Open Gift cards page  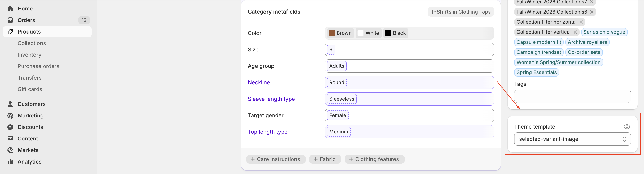tap(30, 89)
